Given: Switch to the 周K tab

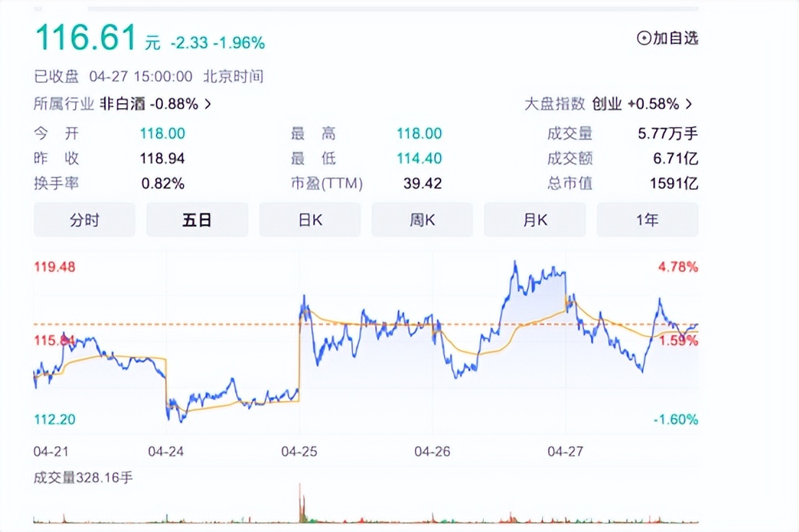Looking at the screenshot, I should click(x=423, y=220).
